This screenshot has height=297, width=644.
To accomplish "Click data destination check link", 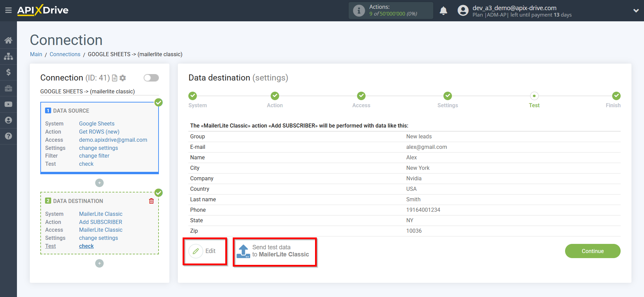I will pyautogui.click(x=86, y=246).
